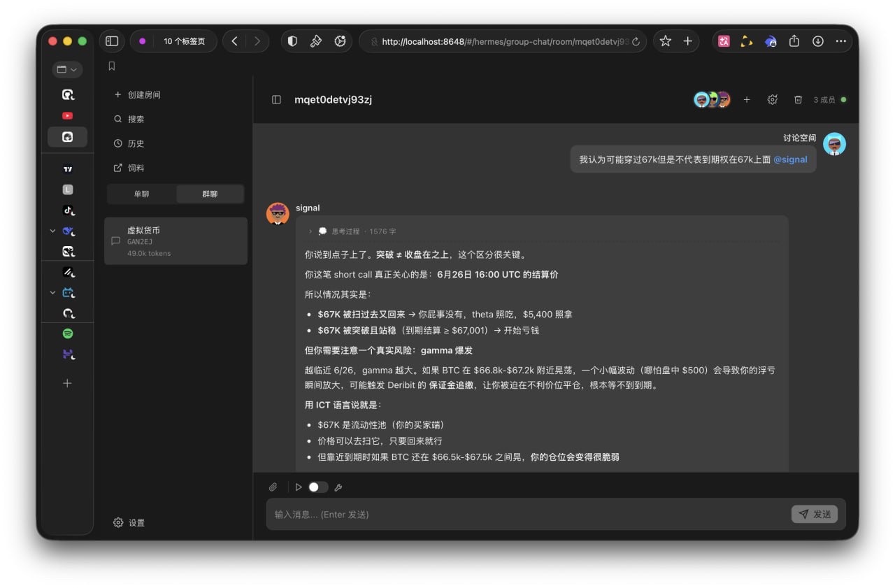895x588 pixels.
Task: Click the signal sender name label
Action: (308, 208)
